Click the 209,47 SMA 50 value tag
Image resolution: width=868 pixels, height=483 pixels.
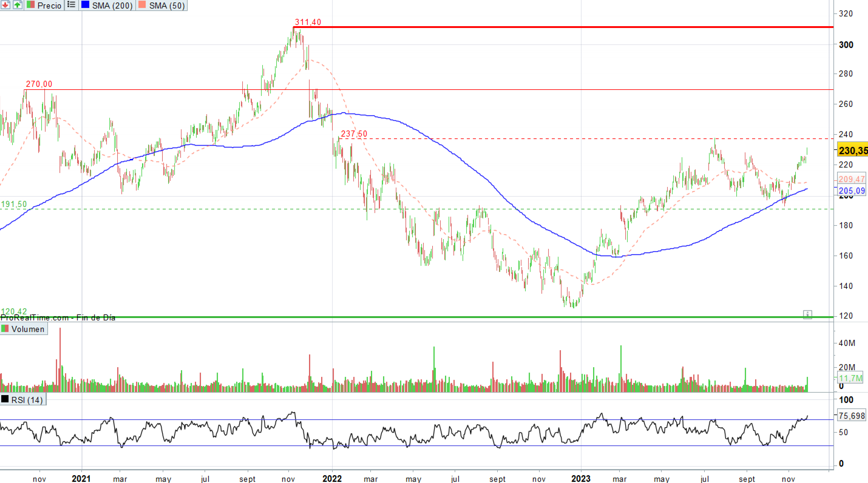point(852,179)
